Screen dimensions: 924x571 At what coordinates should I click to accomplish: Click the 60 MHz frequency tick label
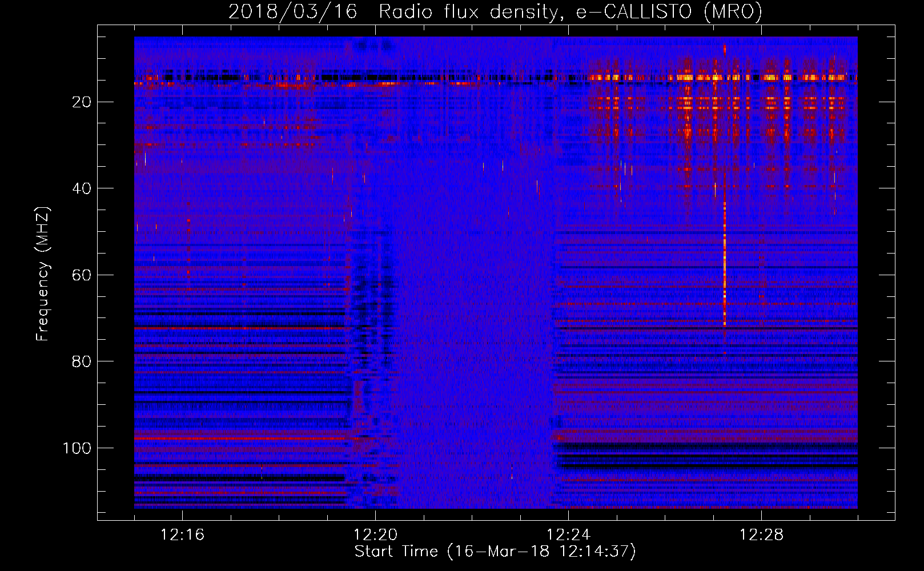click(82, 275)
